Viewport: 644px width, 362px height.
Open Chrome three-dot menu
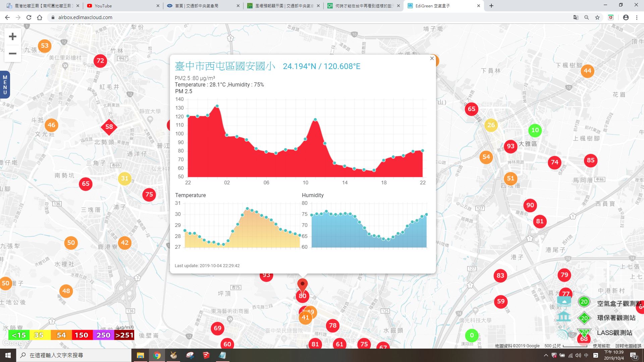(x=637, y=17)
